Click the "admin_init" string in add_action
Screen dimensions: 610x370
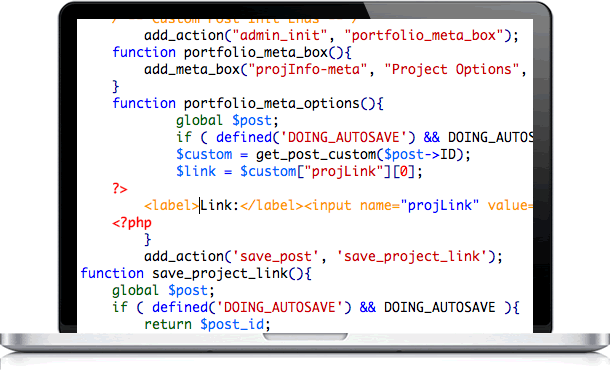[279, 36]
